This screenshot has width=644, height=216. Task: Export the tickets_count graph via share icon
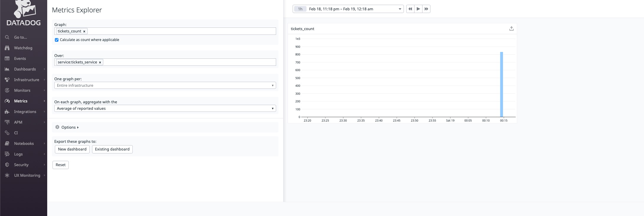coord(512,29)
